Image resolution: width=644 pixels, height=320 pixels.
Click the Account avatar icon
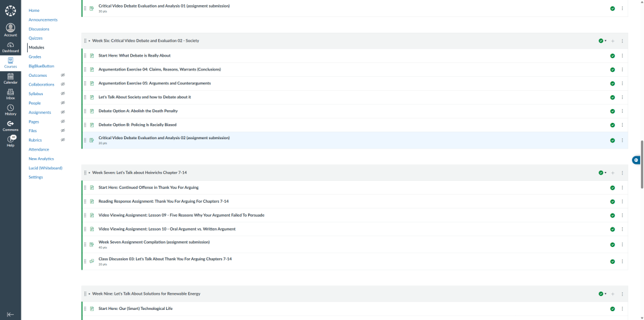coord(10,29)
